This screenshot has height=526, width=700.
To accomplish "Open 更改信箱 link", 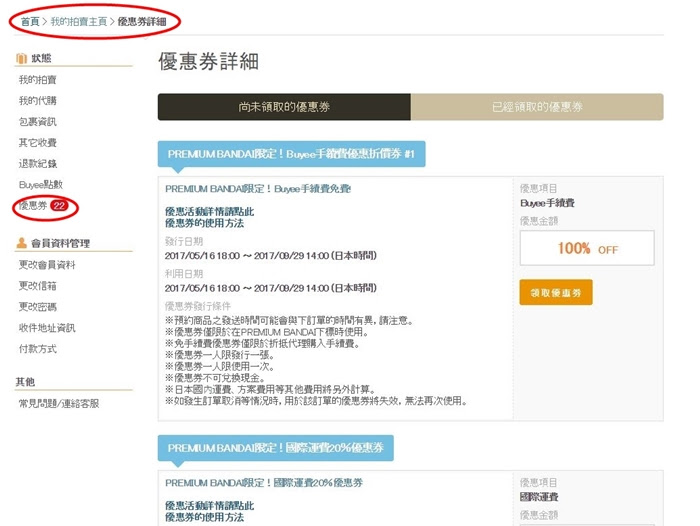I will pyautogui.click(x=38, y=286).
